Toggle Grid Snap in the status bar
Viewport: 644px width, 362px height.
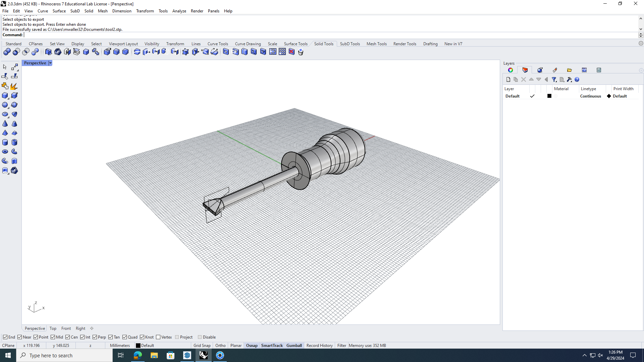202,346
